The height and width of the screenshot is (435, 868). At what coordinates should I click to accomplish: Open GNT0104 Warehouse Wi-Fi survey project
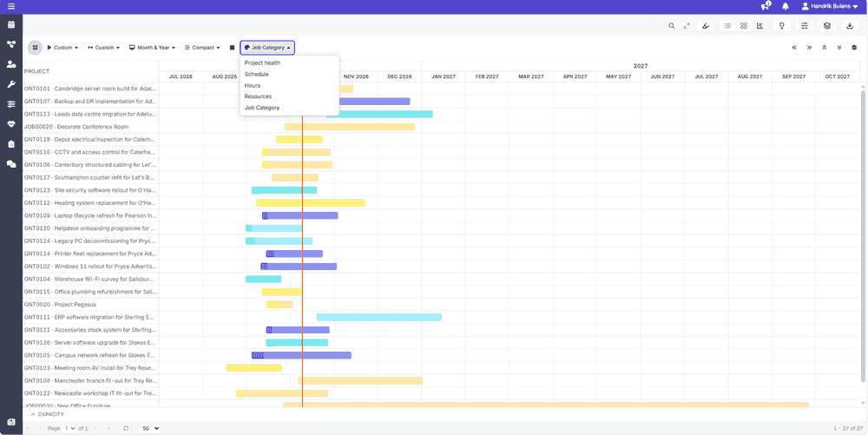[89, 279]
